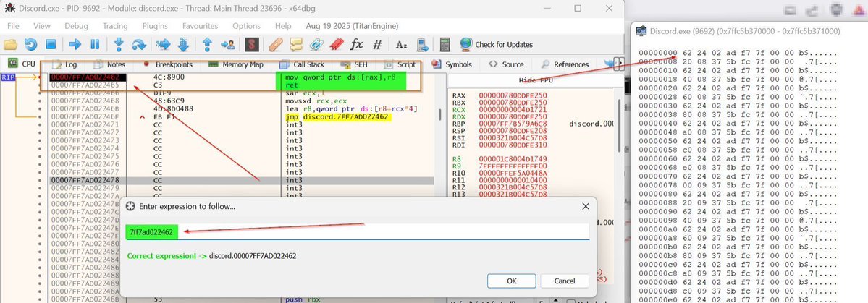Switch to the Symbols tab

[x=452, y=64]
